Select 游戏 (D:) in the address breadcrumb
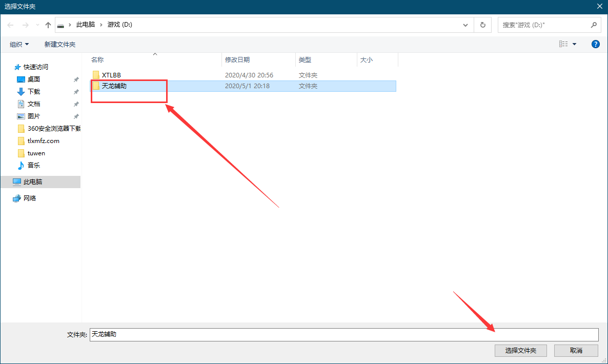The width and height of the screenshot is (608, 364). point(120,25)
